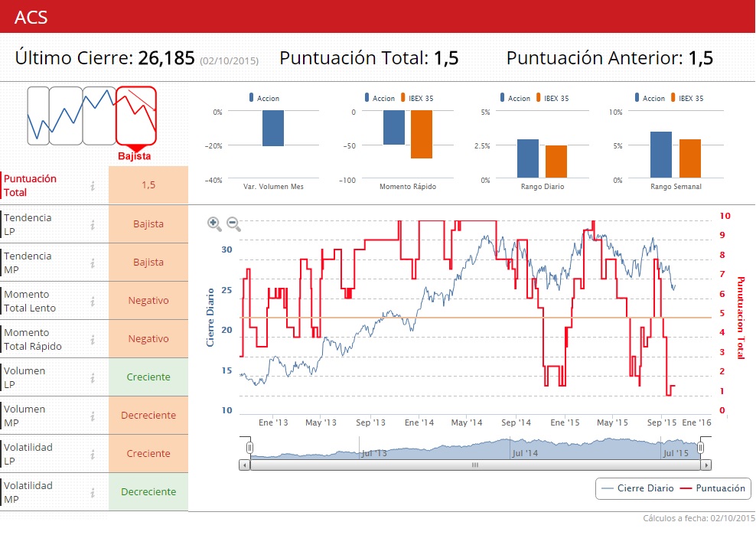This screenshot has width=756, height=535.
Task: Click the Último Cierre 26,185 value
Action: [x=166, y=58]
